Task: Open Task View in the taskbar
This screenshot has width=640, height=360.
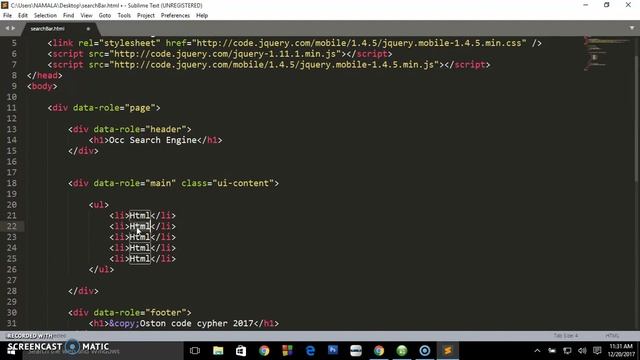Action: point(195,351)
